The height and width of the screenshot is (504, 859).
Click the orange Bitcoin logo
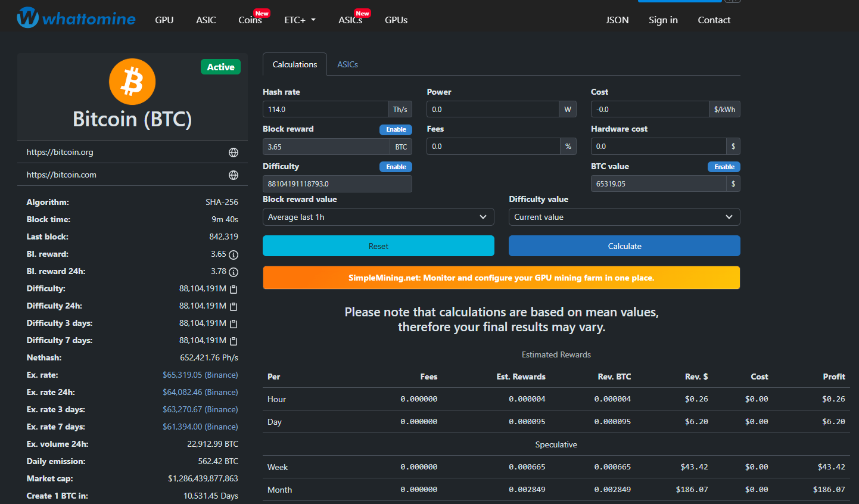click(x=132, y=82)
